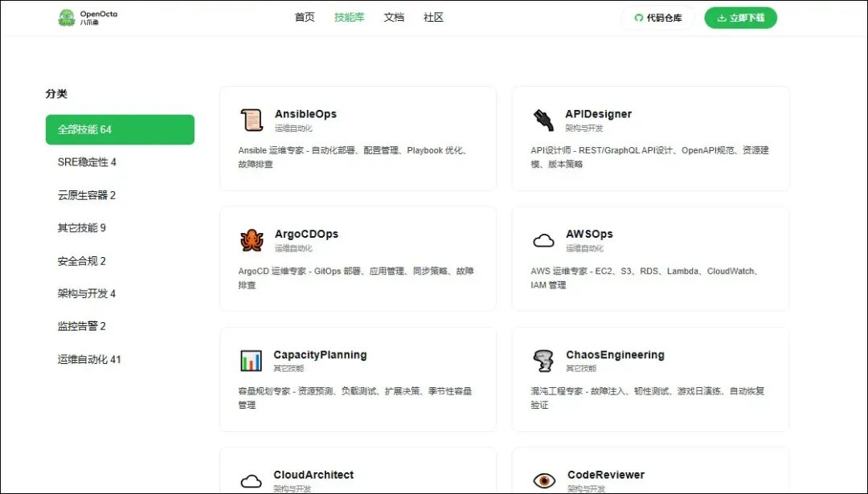Click the ArgoCDOps GitOps description text
Screen dimensions: 868x494
pyautogui.click(x=356, y=278)
